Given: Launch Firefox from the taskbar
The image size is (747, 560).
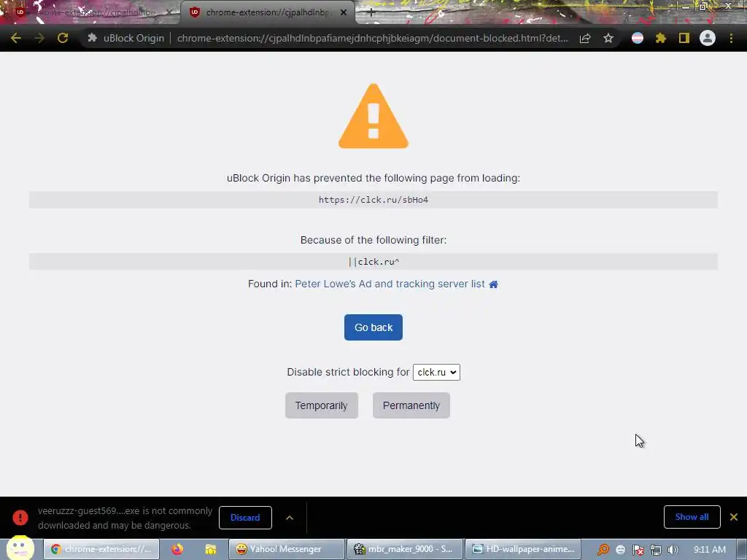Looking at the screenshot, I should (x=177, y=549).
